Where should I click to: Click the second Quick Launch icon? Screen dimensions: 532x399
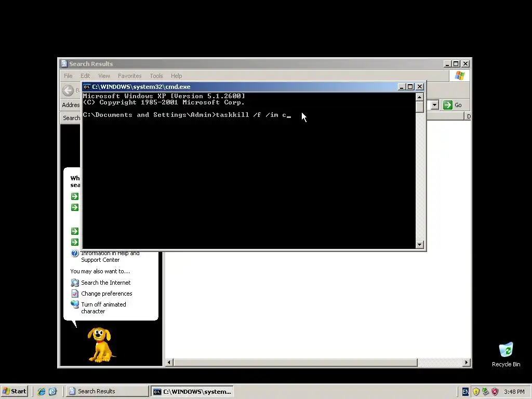(52, 392)
